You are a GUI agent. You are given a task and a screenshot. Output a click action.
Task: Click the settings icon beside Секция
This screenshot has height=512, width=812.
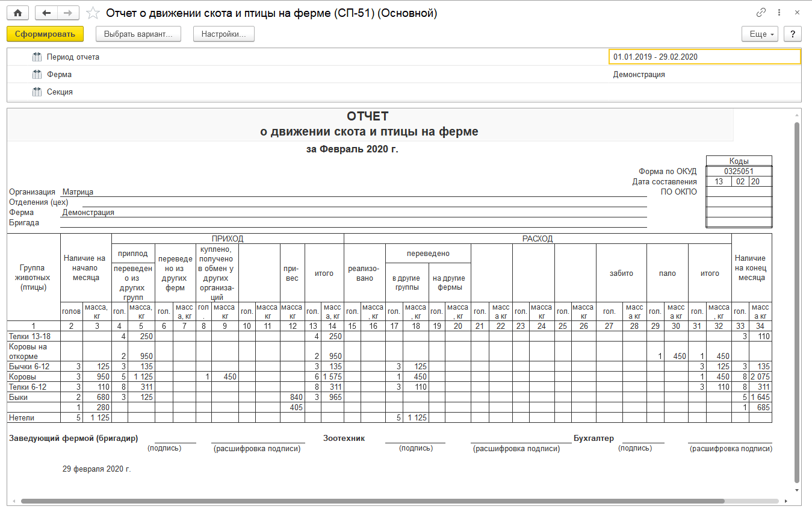point(37,92)
